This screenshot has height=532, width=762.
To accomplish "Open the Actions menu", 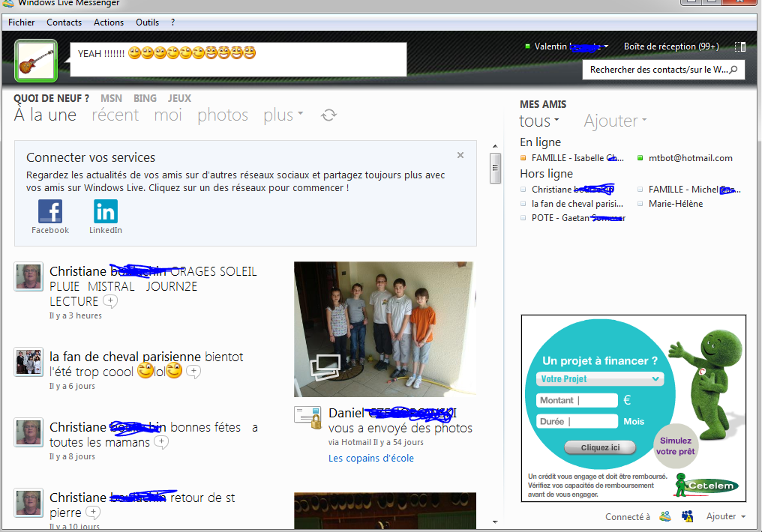I will (x=109, y=22).
